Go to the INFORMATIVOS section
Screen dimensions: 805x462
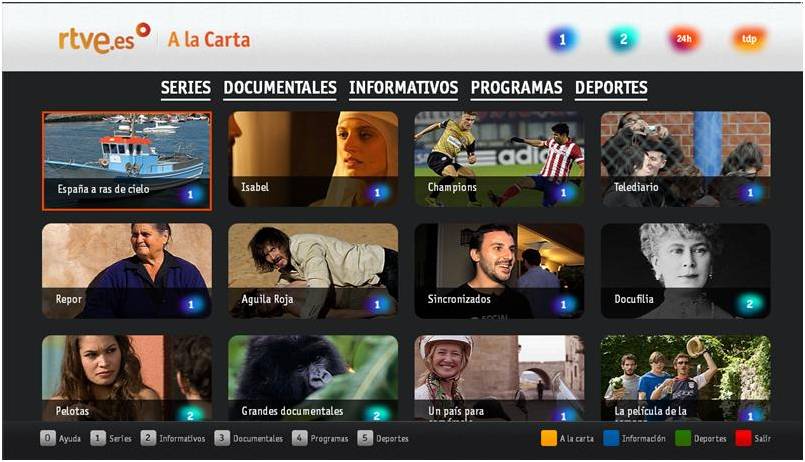(x=403, y=88)
